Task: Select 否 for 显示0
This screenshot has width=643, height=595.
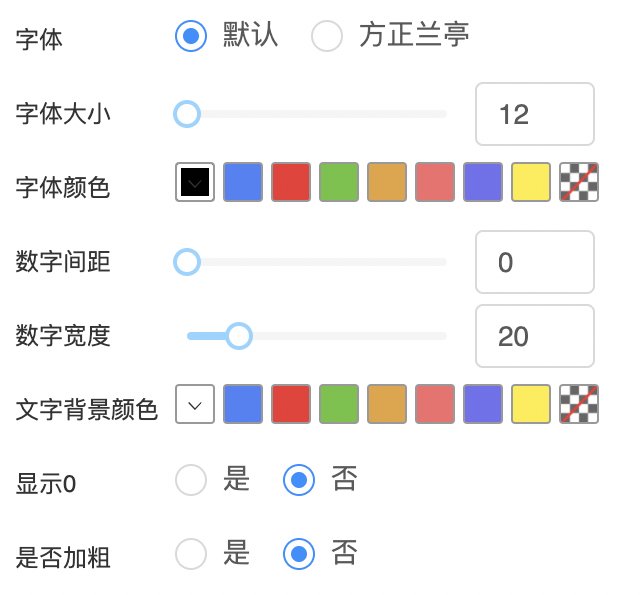Action: pos(299,481)
